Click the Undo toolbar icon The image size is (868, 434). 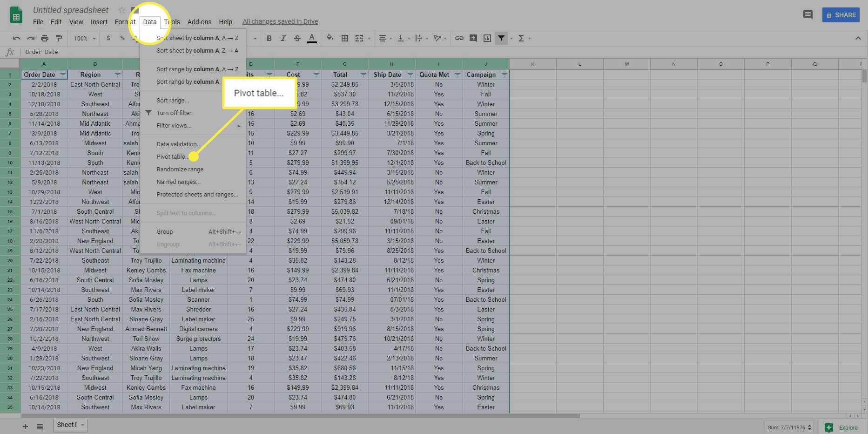click(x=17, y=38)
